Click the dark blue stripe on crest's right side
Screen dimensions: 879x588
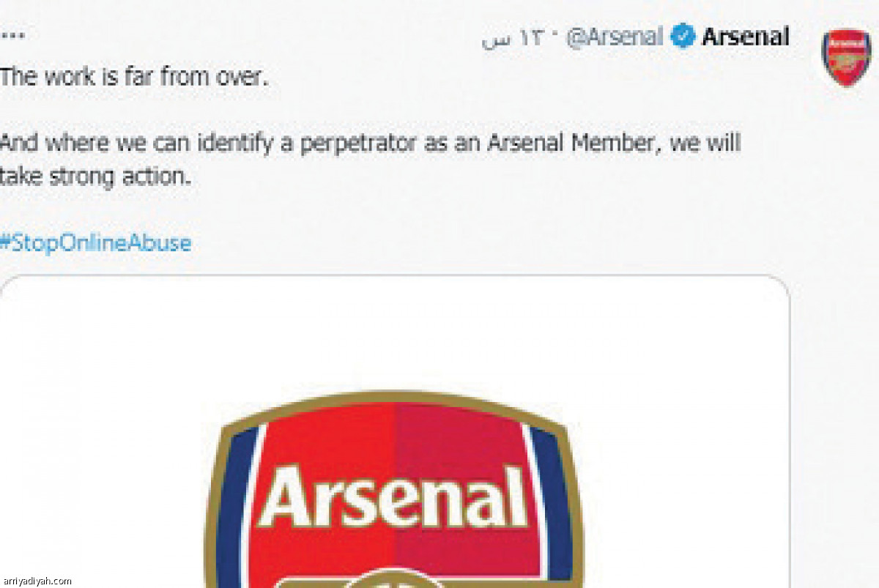point(555,505)
